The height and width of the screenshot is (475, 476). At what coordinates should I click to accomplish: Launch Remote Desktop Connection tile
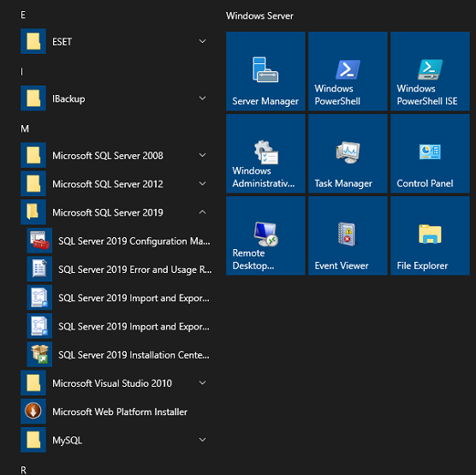(x=265, y=236)
